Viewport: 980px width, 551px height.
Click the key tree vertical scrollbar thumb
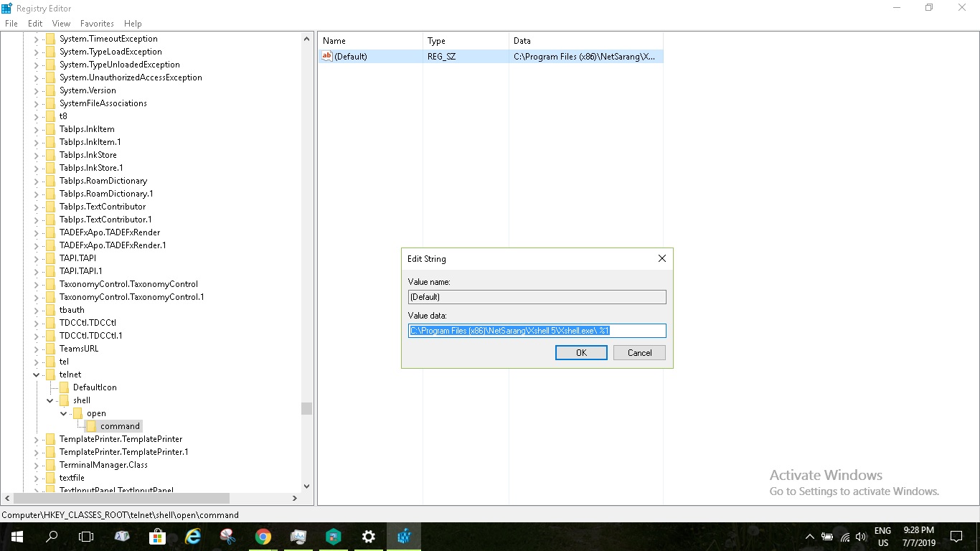pyautogui.click(x=307, y=408)
